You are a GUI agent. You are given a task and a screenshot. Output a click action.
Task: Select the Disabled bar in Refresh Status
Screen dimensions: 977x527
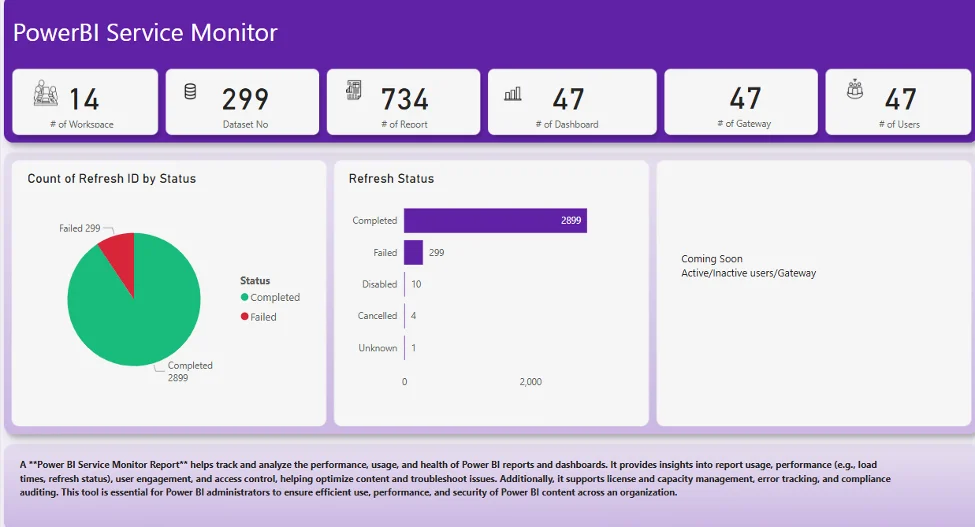tap(405, 284)
